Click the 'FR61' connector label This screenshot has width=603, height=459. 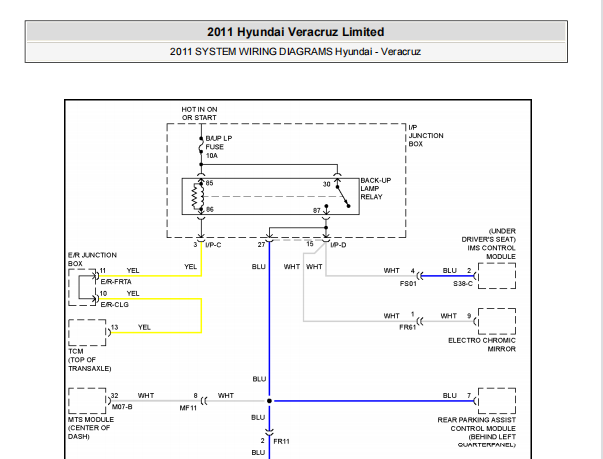pos(408,328)
